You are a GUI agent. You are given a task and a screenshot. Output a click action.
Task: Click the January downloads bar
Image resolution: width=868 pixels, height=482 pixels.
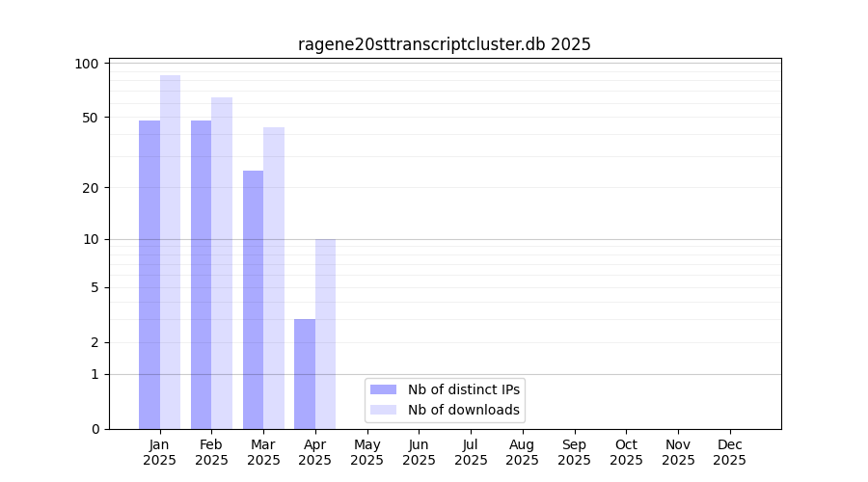click(170, 253)
